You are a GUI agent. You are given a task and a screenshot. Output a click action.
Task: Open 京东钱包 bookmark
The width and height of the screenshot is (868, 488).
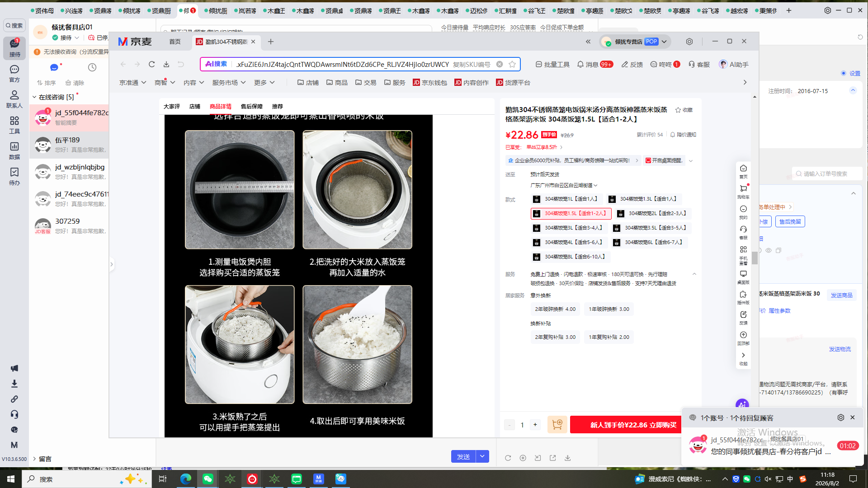point(430,83)
